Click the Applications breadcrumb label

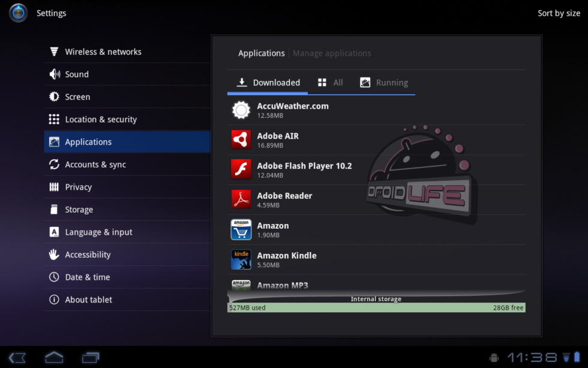(x=262, y=53)
